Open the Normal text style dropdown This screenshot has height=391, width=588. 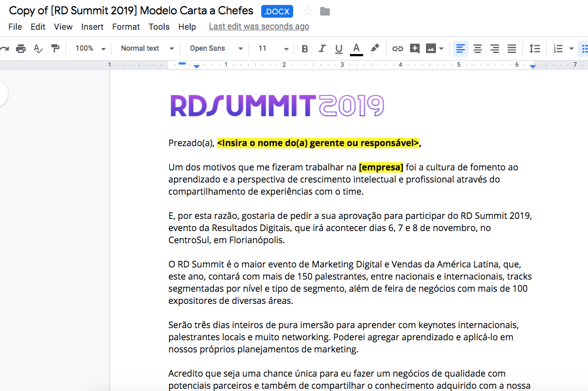(x=147, y=49)
